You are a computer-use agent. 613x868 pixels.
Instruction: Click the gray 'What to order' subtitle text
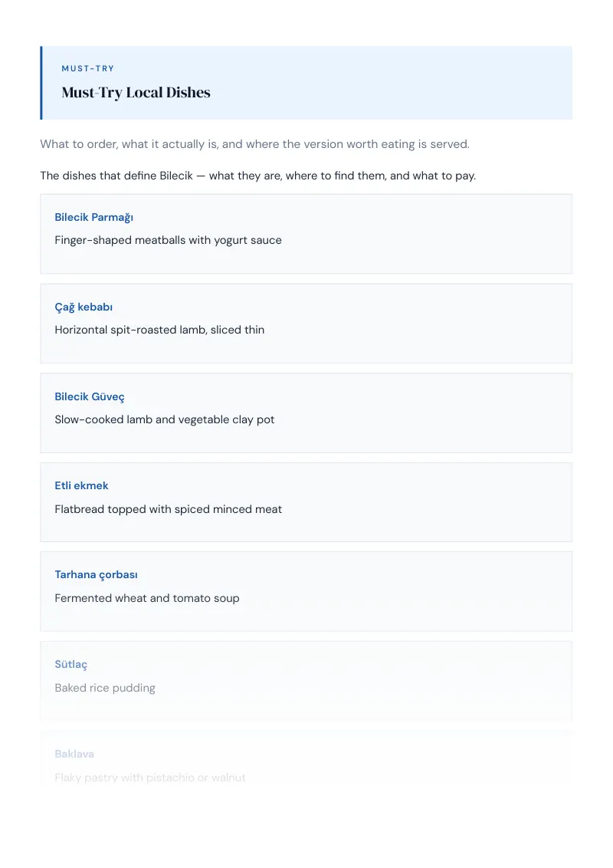(254, 144)
